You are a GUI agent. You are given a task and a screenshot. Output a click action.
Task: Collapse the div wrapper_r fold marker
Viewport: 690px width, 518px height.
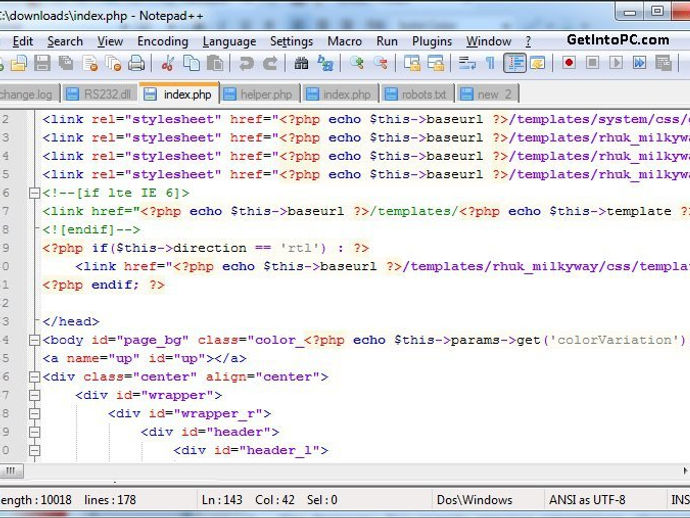[x=34, y=414]
